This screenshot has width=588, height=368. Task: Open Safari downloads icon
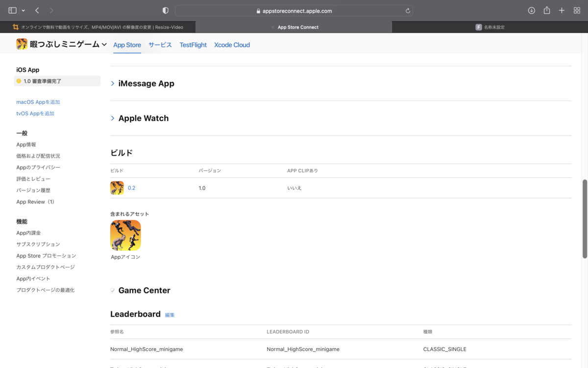coord(532,10)
